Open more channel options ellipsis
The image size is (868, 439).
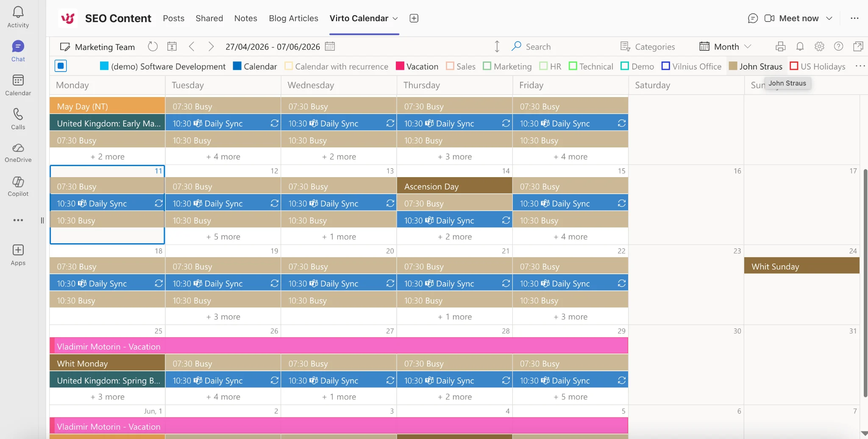[854, 18]
